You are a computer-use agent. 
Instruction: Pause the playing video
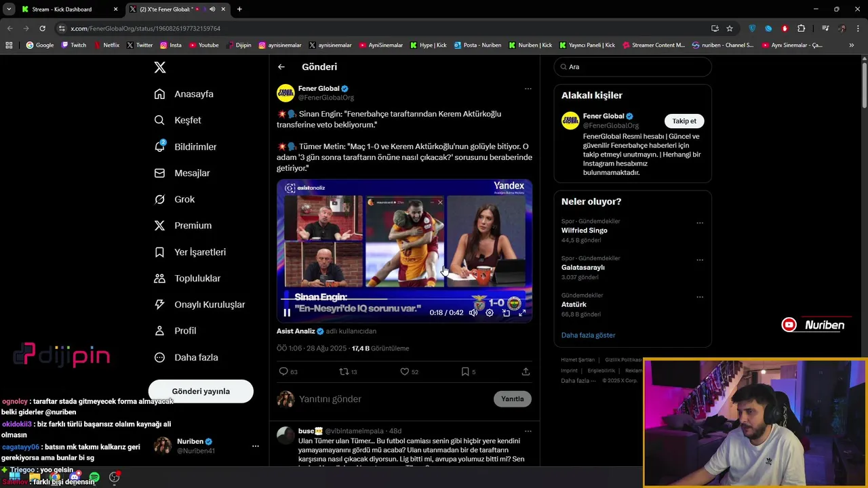pyautogui.click(x=287, y=312)
